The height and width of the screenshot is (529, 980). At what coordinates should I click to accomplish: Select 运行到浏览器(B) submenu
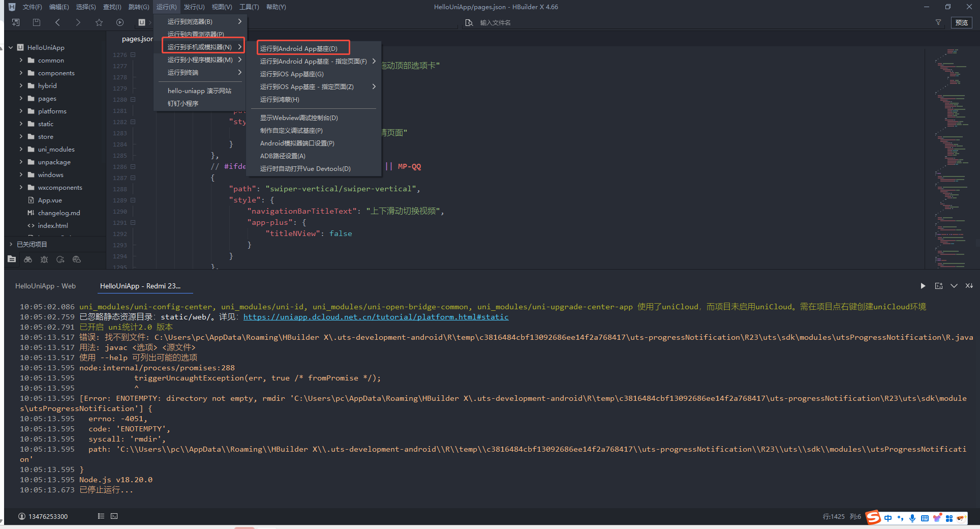tap(200, 21)
